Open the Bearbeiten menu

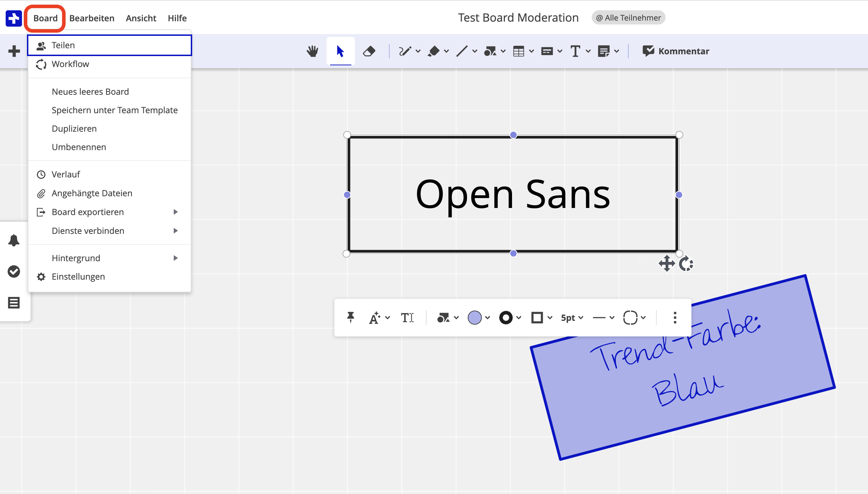pos(91,18)
